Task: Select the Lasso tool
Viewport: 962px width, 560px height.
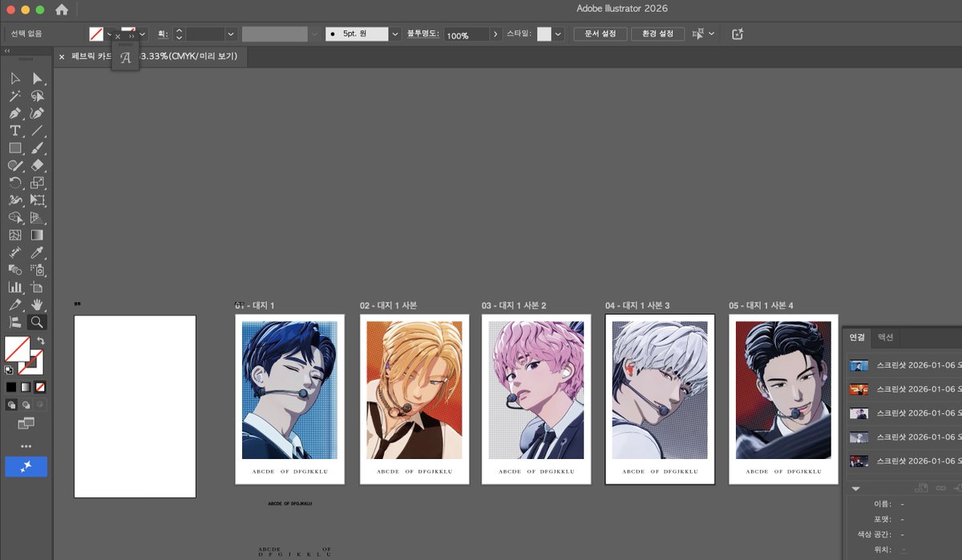Action: 37,96
